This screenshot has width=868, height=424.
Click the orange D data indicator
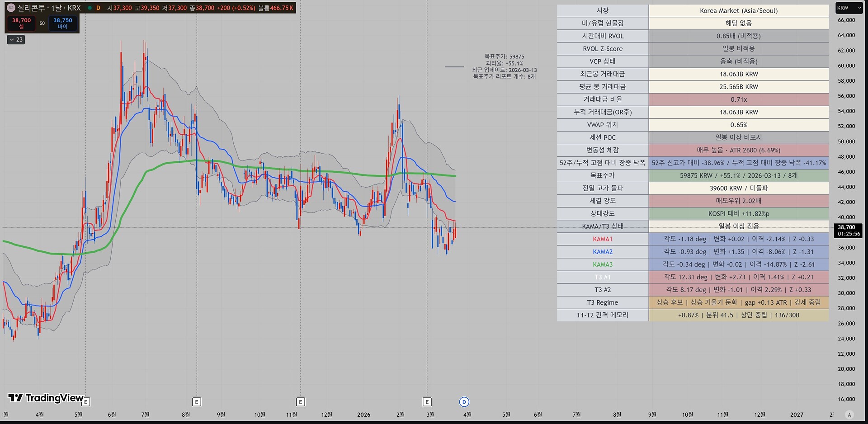pos(98,8)
